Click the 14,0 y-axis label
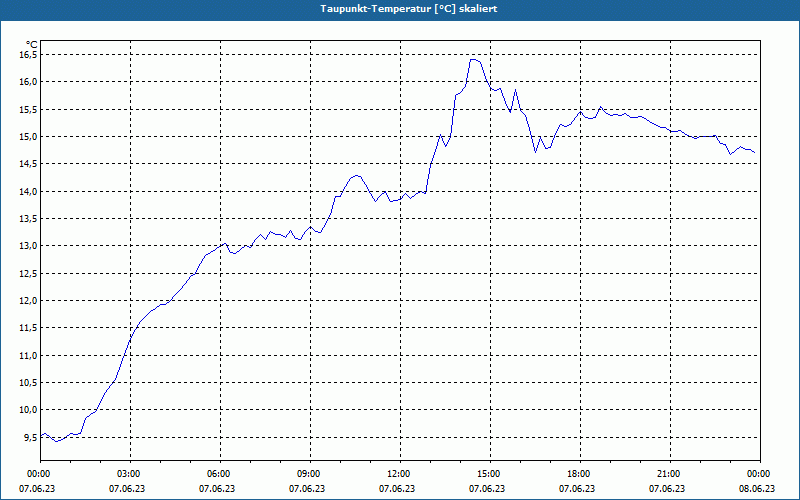This screenshot has width=800, height=500. point(29,191)
